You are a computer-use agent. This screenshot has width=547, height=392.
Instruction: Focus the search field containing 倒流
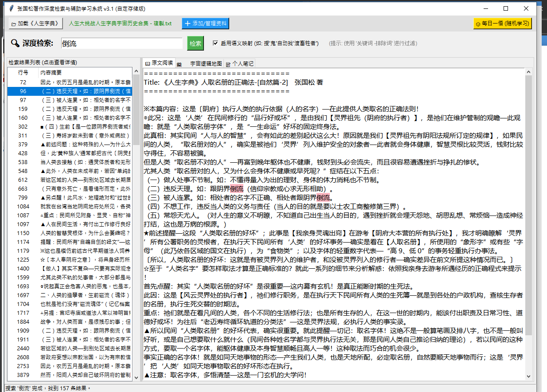(x=121, y=43)
